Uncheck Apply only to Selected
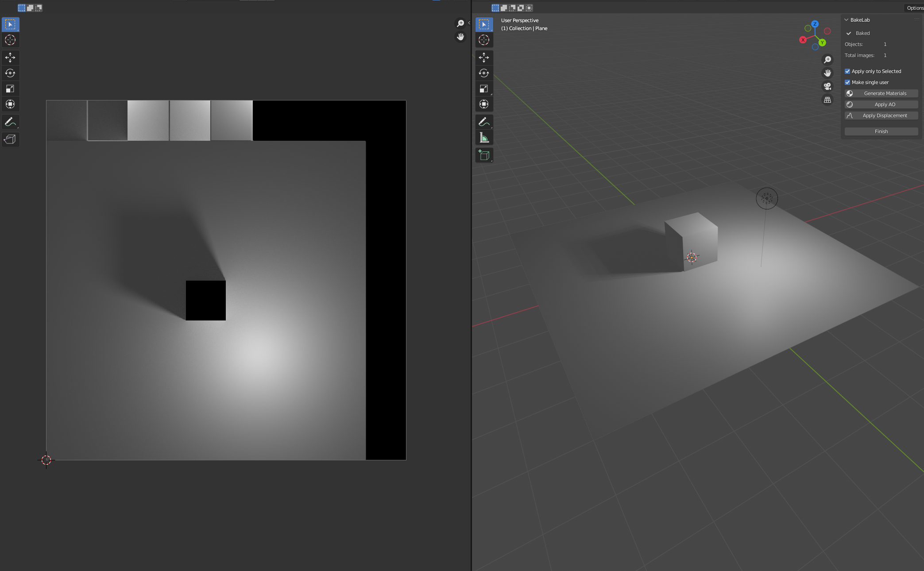The width and height of the screenshot is (924, 571). point(847,71)
